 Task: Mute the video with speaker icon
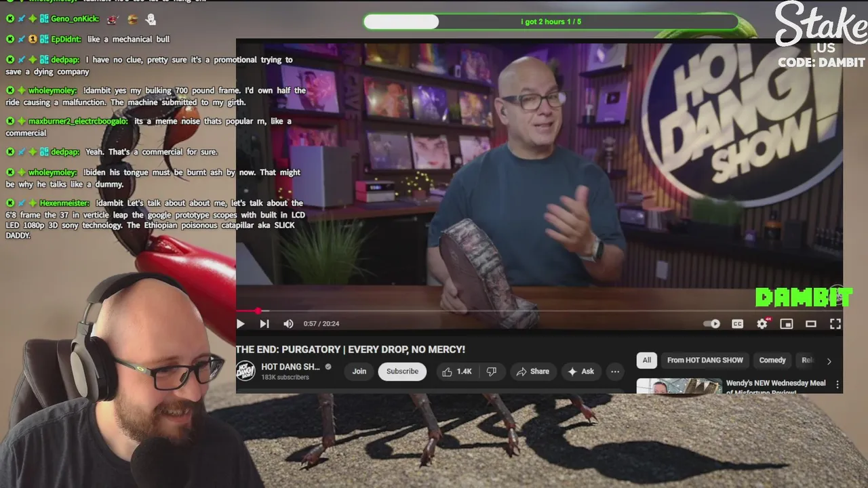point(288,324)
